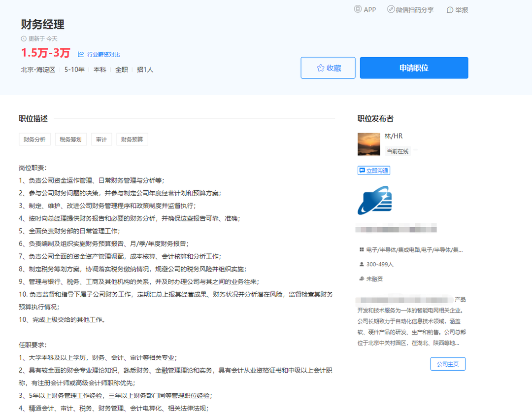The width and height of the screenshot is (532, 415).
Task: Select the 财务分析 skill tag
Action: (x=34, y=139)
